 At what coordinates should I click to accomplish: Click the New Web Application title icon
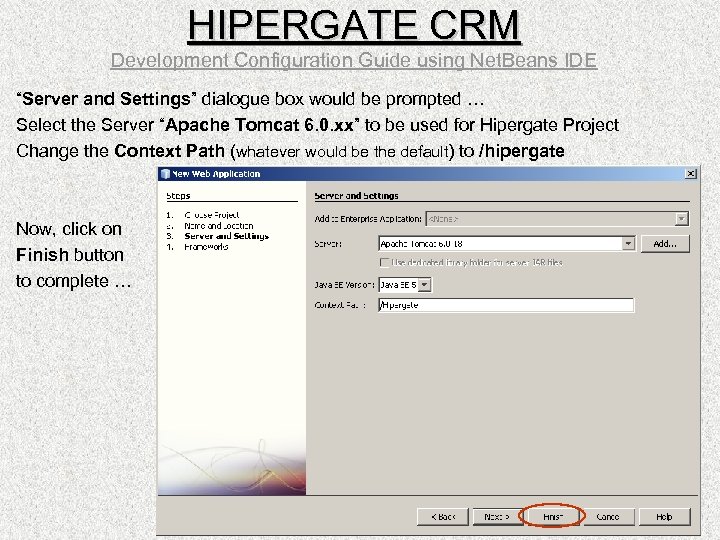point(165,174)
